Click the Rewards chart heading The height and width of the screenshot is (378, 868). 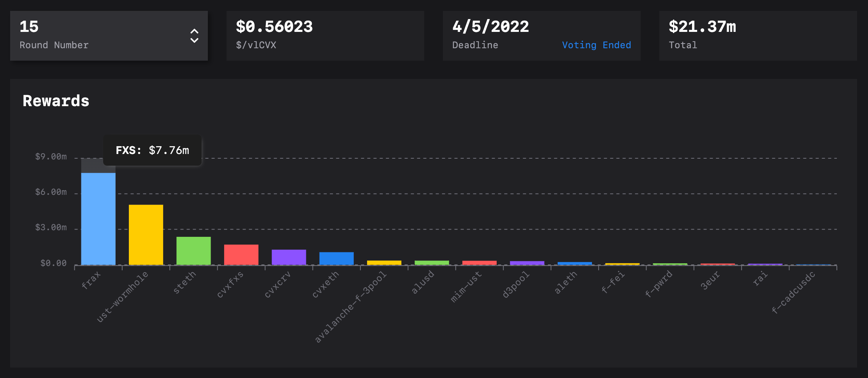coord(56,101)
